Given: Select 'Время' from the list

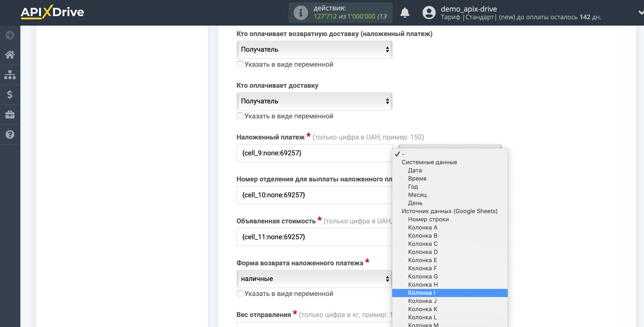Looking at the screenshot, I should click(450, 178).
